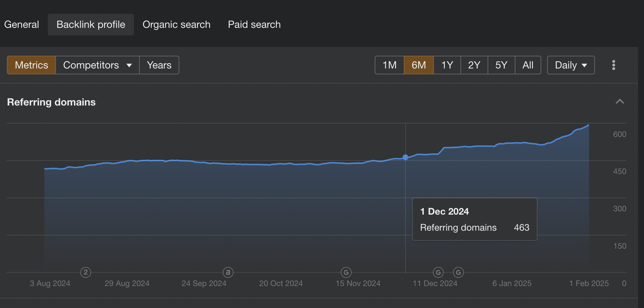Collapse the Referring domains section
This screenshot has height=308, width=644.
pos(619,102)
